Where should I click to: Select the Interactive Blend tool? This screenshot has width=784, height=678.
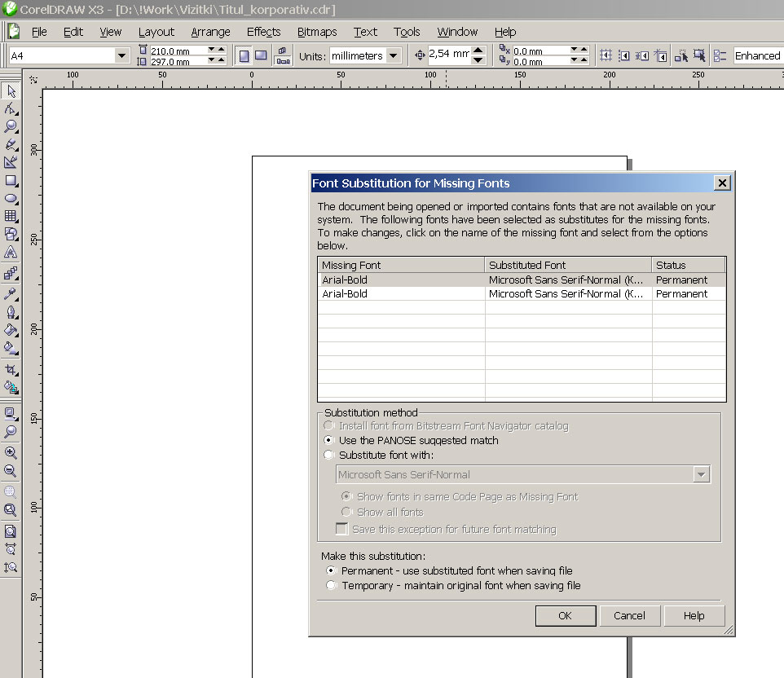click(11, 273)
